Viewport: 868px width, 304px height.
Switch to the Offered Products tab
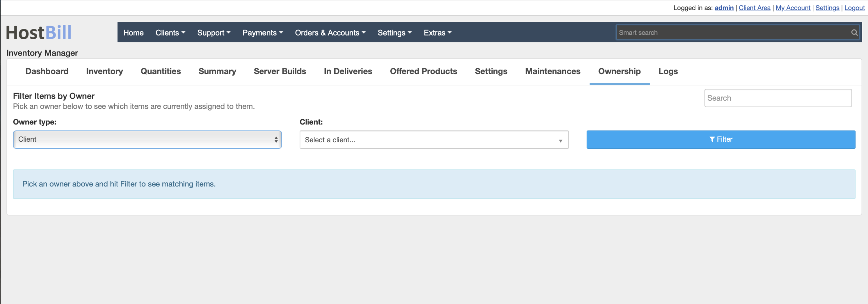423,71
